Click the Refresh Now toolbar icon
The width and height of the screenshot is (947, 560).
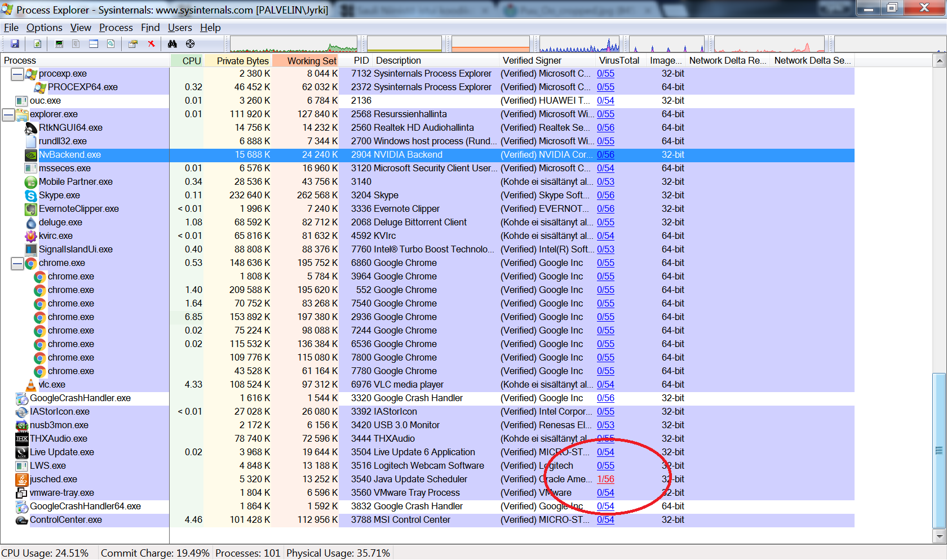(37, 44)
